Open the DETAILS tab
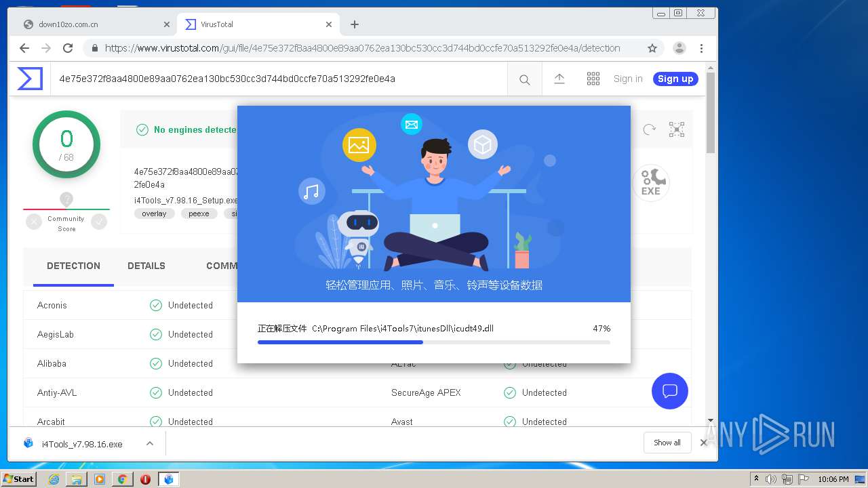This screenshot has width=868, height=488. pos(146,266)
